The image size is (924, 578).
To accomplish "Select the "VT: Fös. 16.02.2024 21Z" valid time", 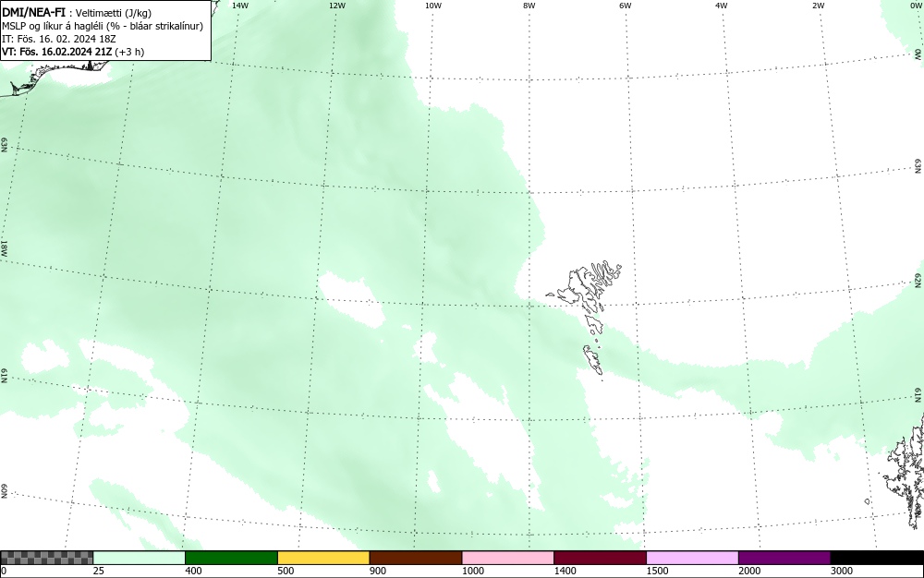I will tap(56, 52).
